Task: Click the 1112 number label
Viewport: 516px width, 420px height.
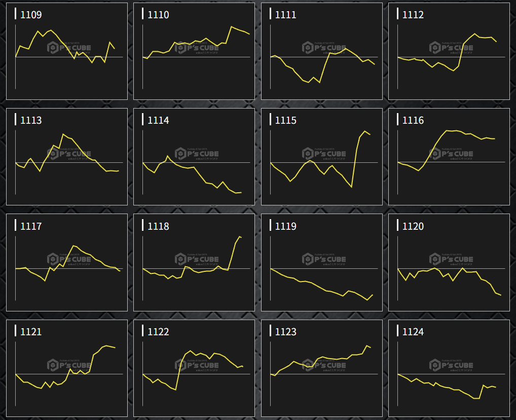Action: 413,15
